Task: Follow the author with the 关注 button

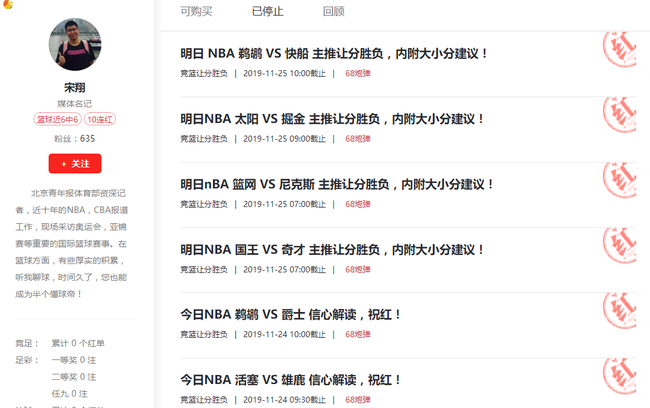Action: (x=75, y=163)
